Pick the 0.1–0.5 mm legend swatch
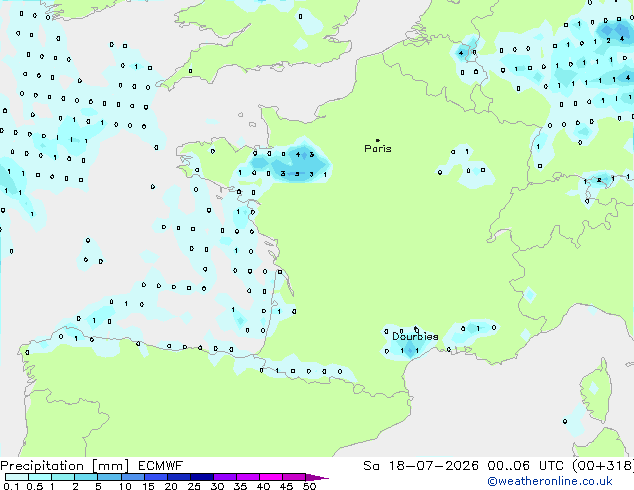This screenshot has height=490, width=634. click(x=17, y=477)
